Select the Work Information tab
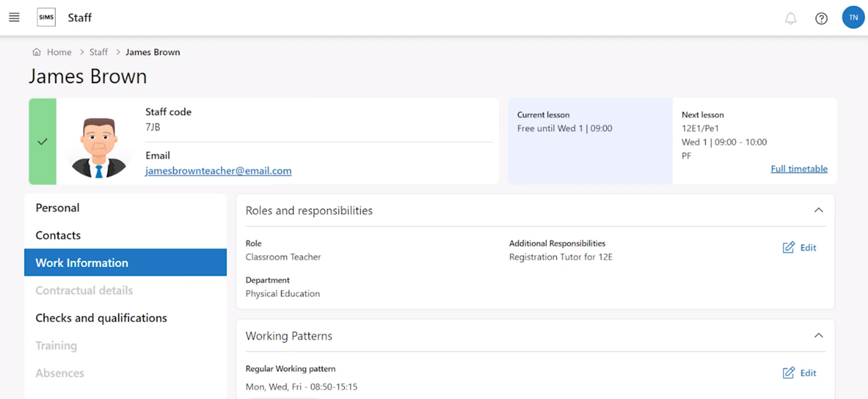 click(x=82, y=263)
